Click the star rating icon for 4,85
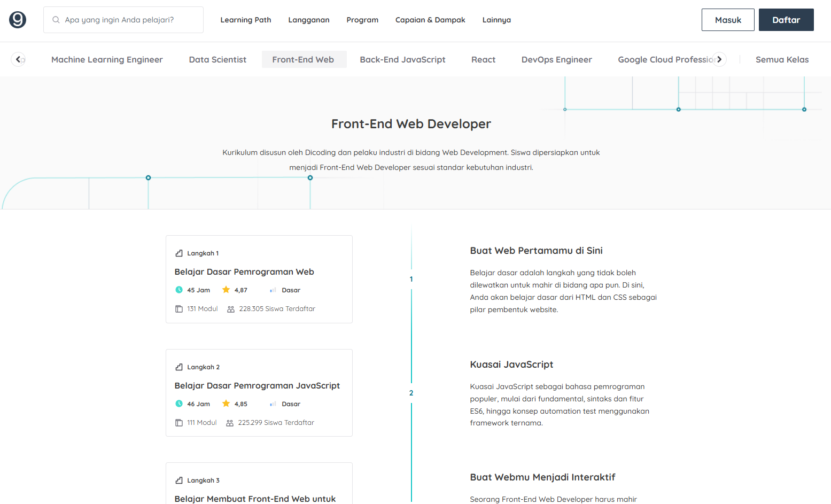The image size is (831, 504). (x=226, y=404)
